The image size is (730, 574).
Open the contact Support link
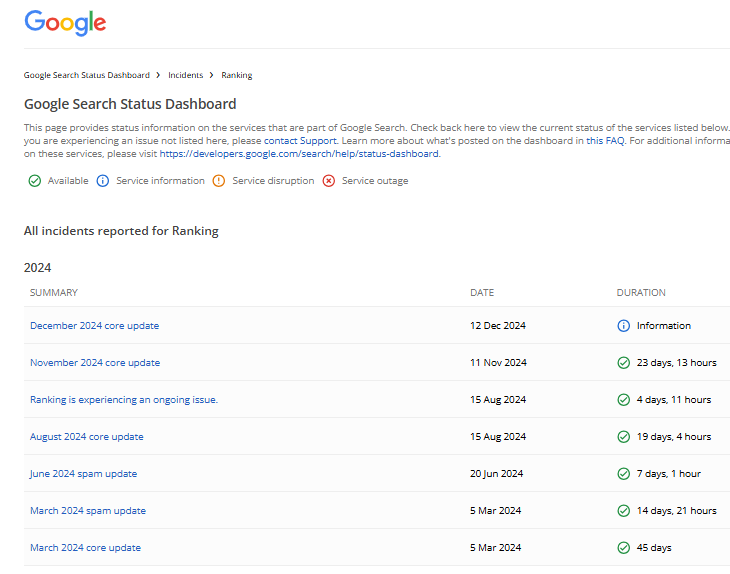[x=300, y=141]
